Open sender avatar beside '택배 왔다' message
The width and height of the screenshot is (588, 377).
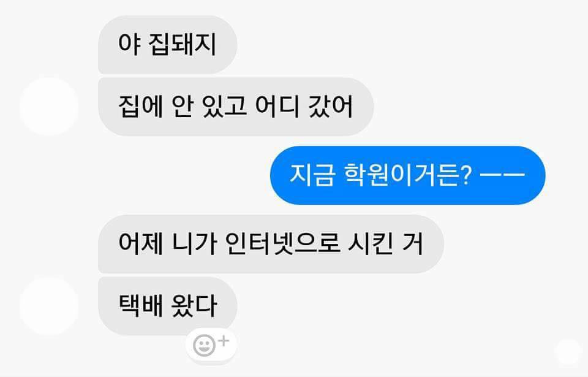coord(49,306)
